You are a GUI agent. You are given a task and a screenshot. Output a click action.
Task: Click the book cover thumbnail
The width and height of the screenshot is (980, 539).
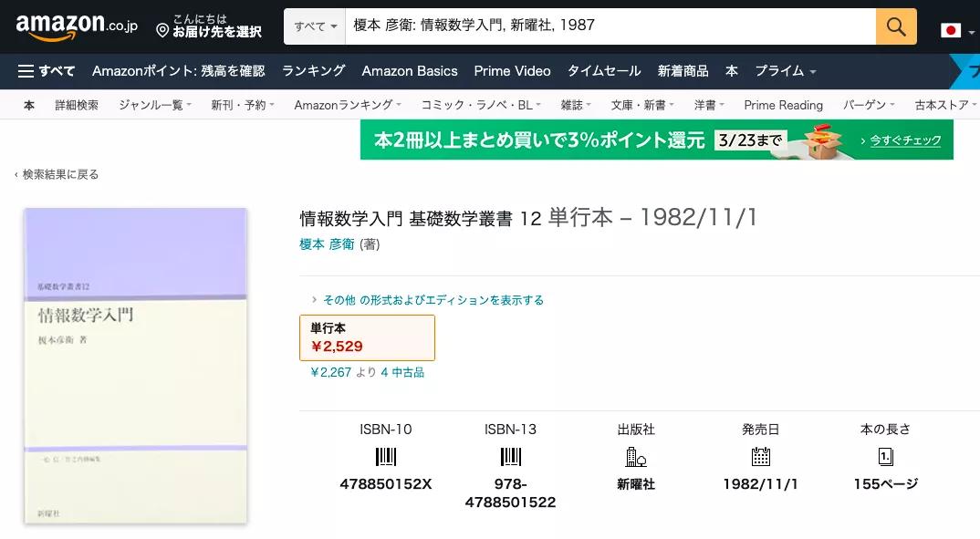[x=135, y=365]
